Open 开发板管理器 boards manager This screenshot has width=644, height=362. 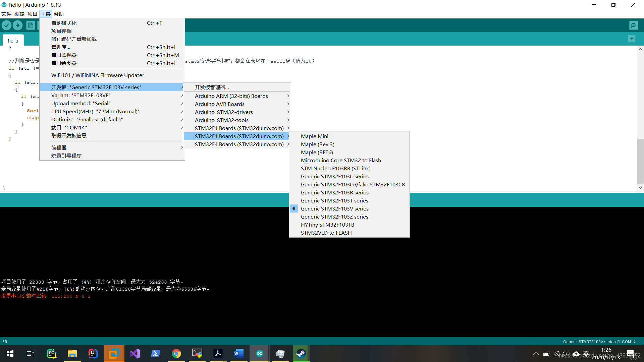pyautogui.click(x=237, y=87)
